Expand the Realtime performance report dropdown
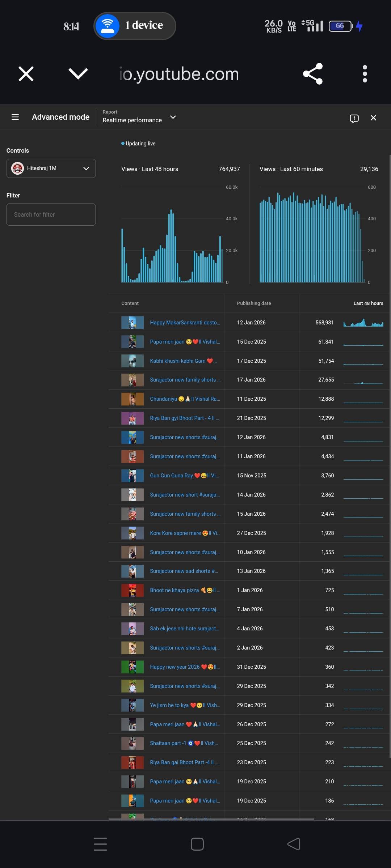Viewport: 391px width, 868px height. (173, 117)
